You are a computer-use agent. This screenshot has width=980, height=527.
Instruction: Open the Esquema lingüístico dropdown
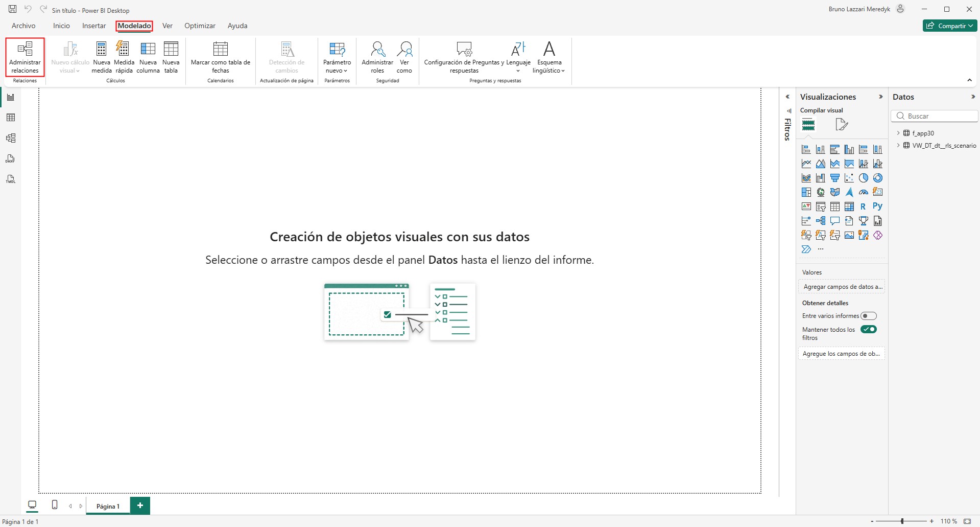[x=549, y=57]
